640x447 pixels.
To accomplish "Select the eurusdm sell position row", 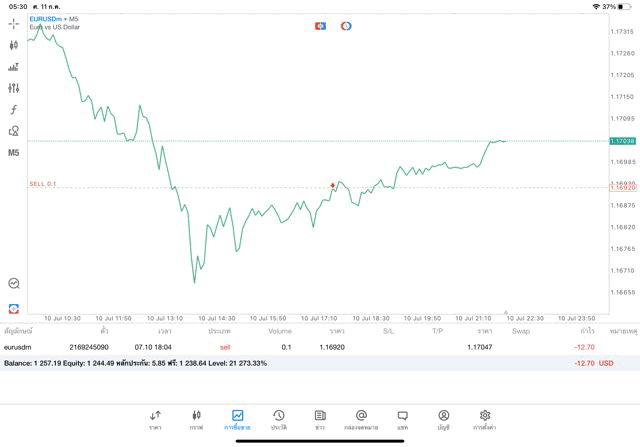I will (300, 347).
